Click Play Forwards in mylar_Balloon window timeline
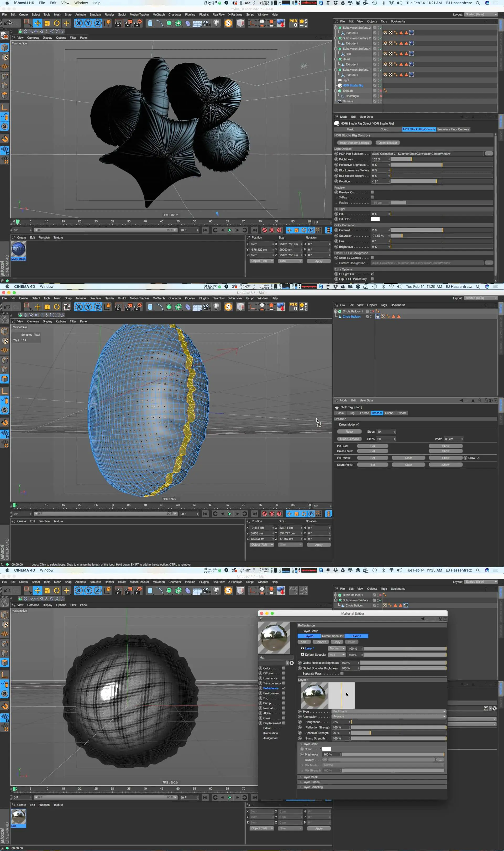 coord(230,230)
